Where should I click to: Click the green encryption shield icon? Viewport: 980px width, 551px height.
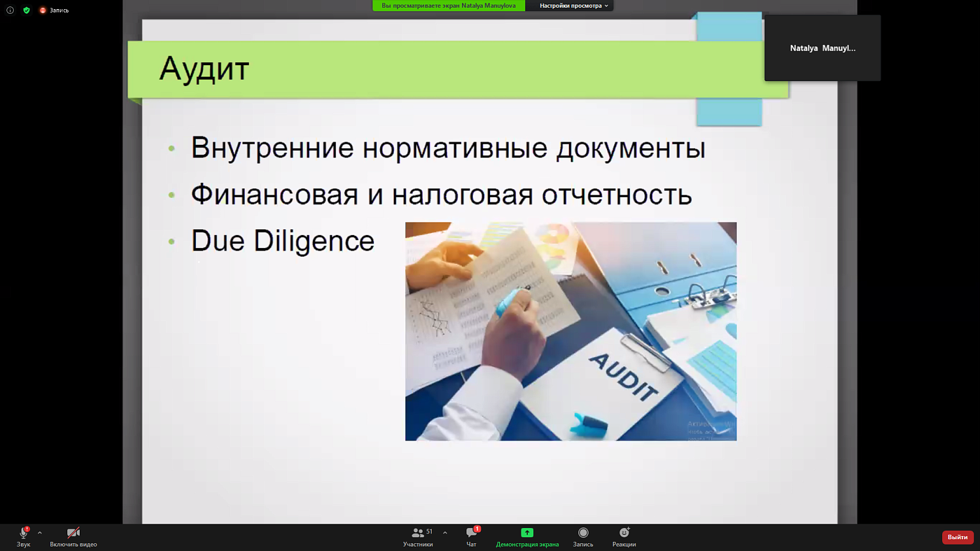pyautogui.click(x=27, y=10)
